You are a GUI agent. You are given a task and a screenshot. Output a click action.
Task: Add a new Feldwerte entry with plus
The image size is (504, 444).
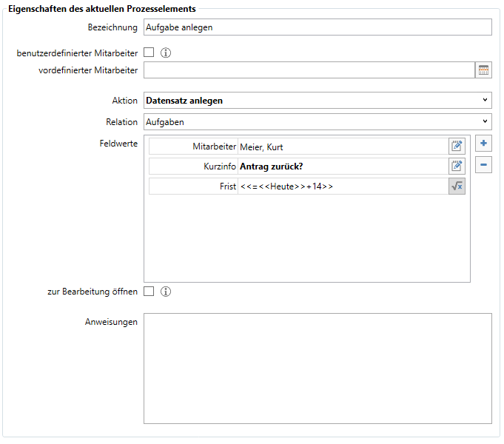tap(483, 144)
